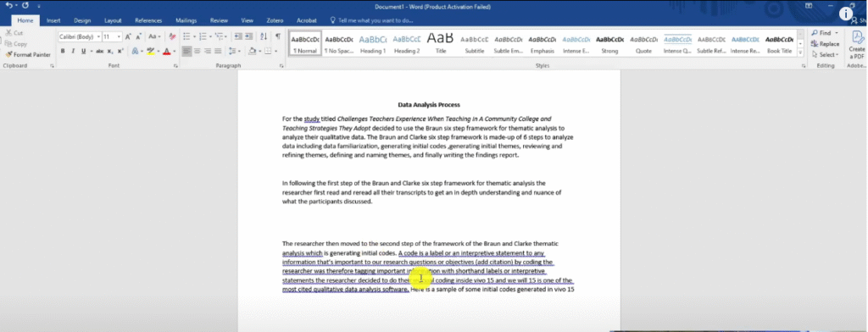Increase paragraph indent

(x=248, y=36)
